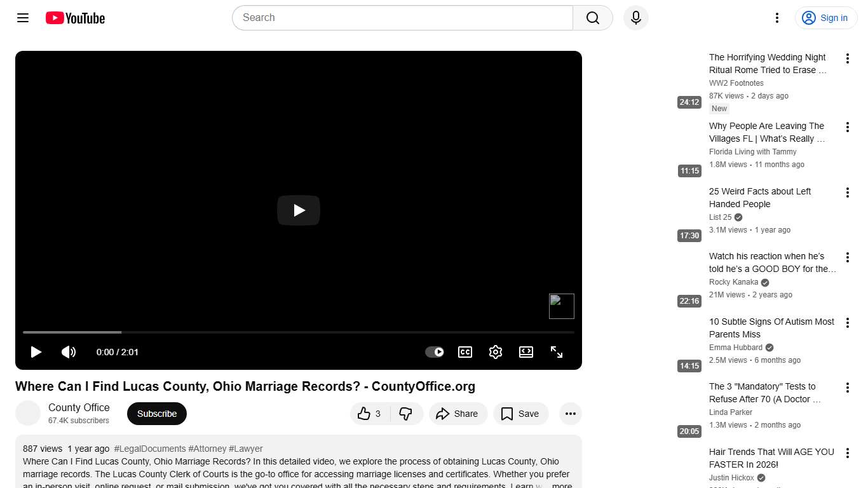Like the video with the thumbs up
Screen dimensions: 868x488
(x=364, y=414)
